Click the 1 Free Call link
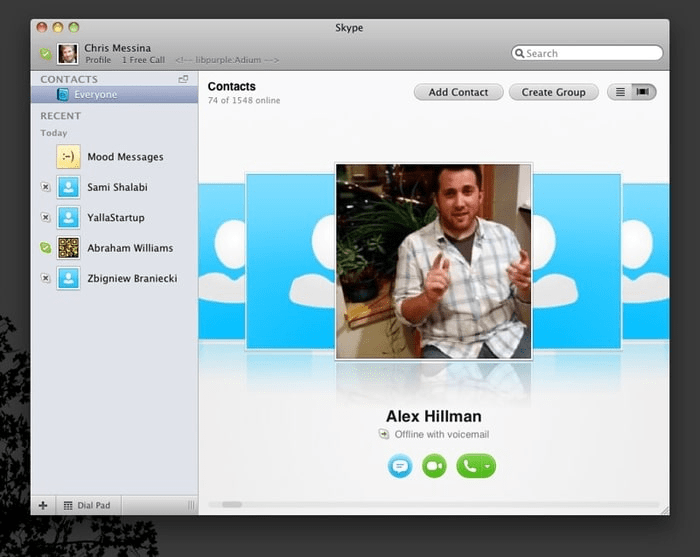This screenshot has width=700, height=557. click(143, 60)
